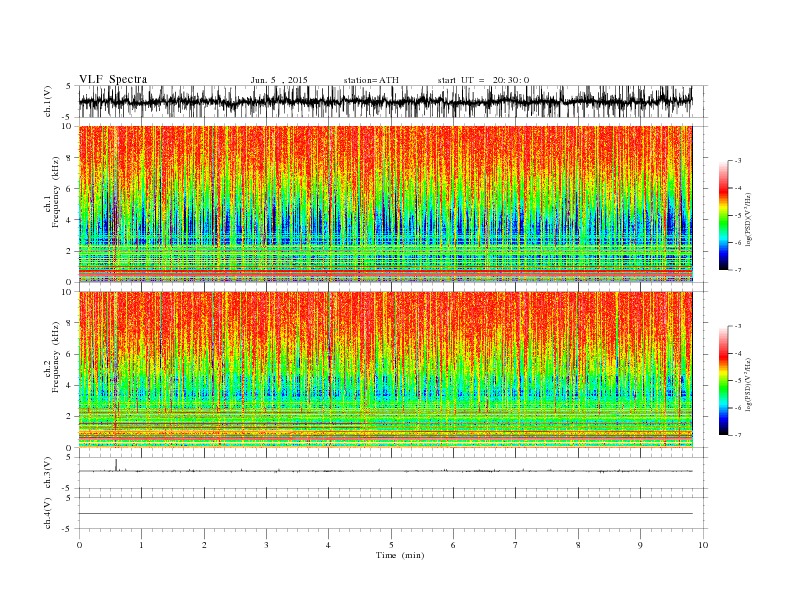Select the date text "Jun. 5 , 2015"
This screenshot has height=612, width=792.
pos(279,80)
